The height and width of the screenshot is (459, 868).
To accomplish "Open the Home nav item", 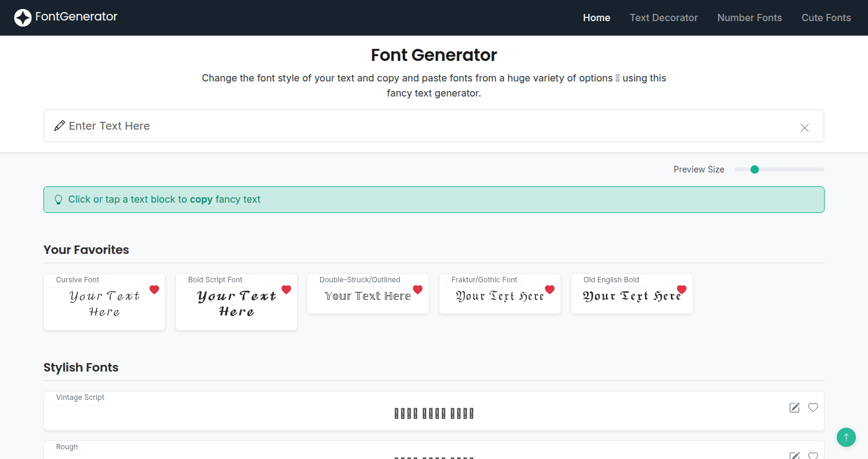I will click(597, 17).
